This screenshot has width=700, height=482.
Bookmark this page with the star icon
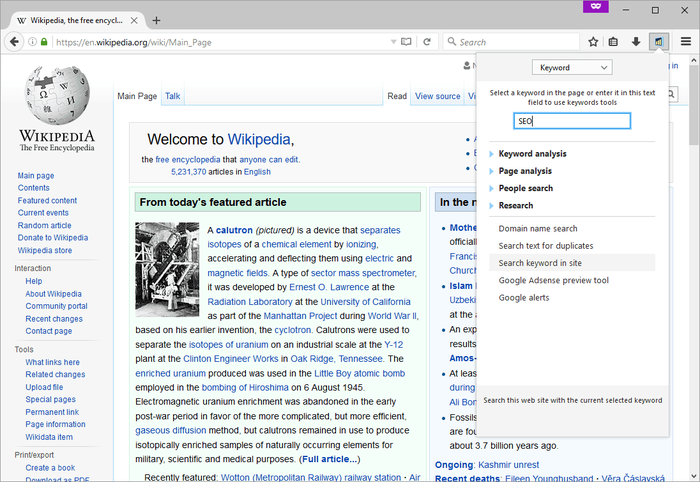pyautogui.click(x=593, y=42)
